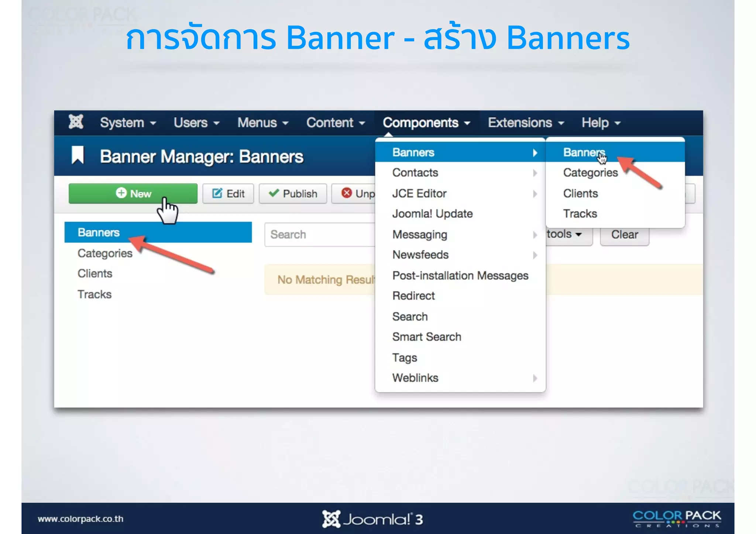Image resolution: width=756 pixels, height=534 pixels.
Task: Choose Redirect in the Components menu
Action: click(413, 296)
